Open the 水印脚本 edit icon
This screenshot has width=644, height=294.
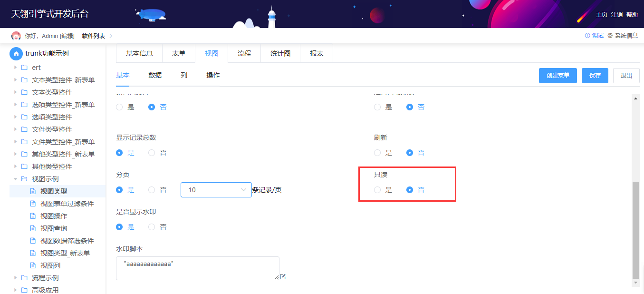[x=283, y=277]
